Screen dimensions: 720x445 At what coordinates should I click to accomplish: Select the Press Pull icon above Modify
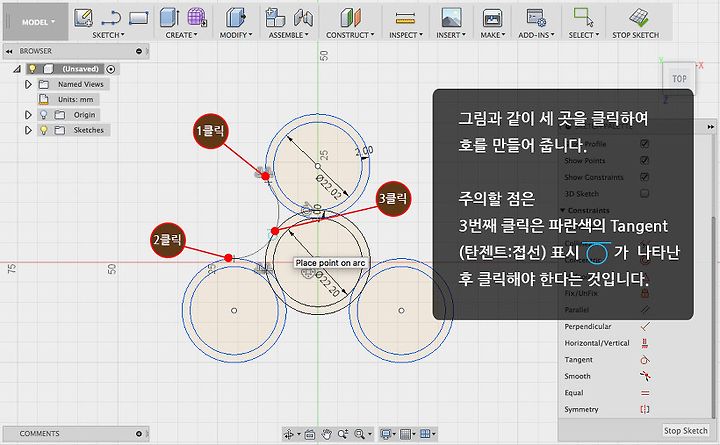[x=236, y=18]
